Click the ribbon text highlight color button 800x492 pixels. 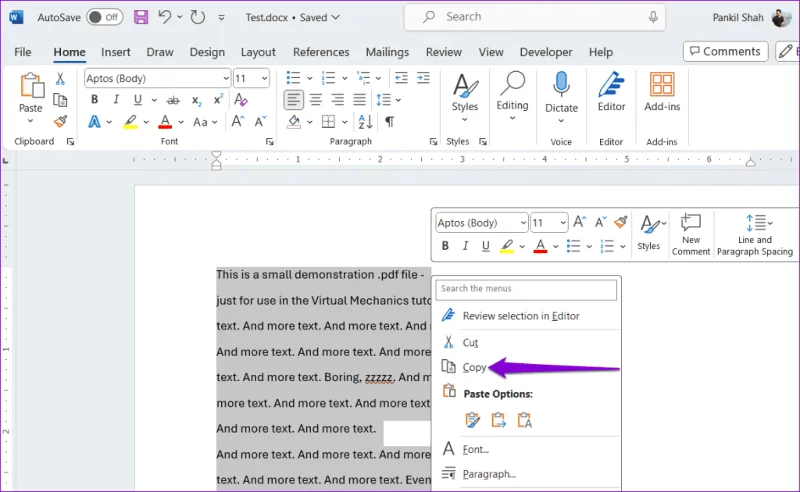click(130, 122)
